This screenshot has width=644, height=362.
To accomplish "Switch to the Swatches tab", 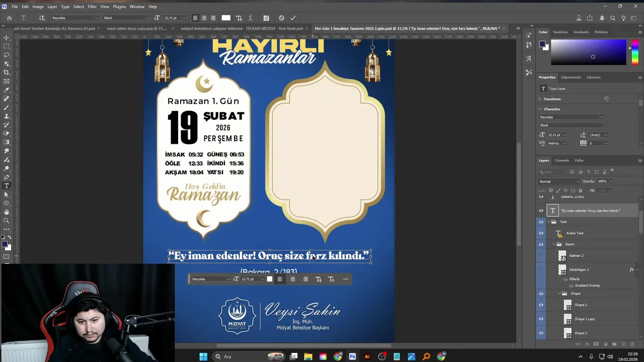I will (x=560, y=32).
